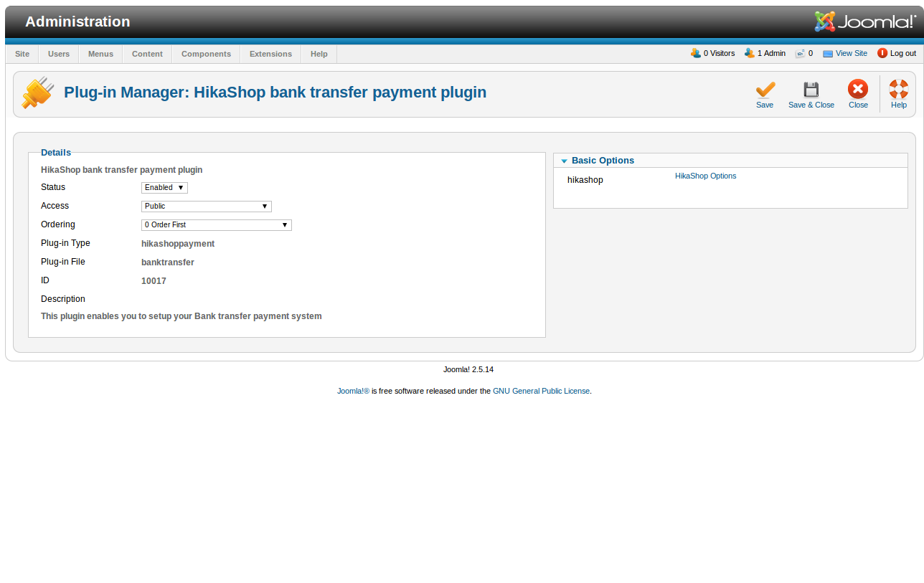
Task: Click the red Log out icon
Action: pyautogui.click(x=882, y=53)
